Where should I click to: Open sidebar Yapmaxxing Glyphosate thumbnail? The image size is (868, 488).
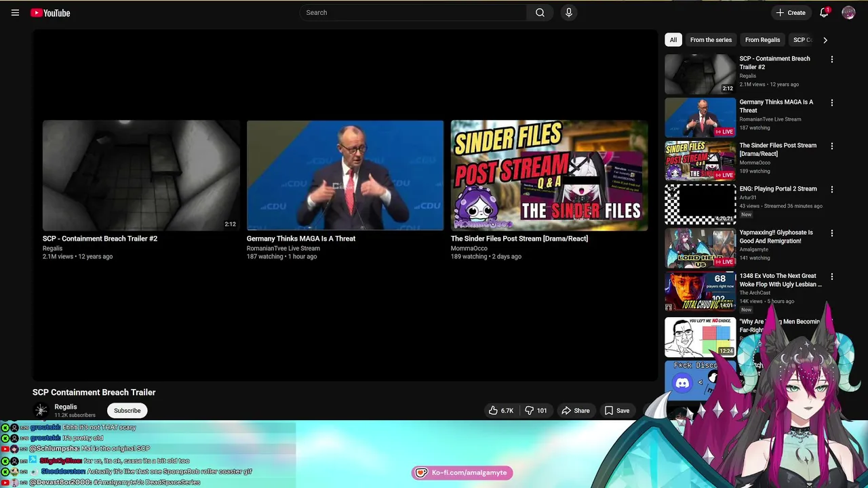pos(700,247)
